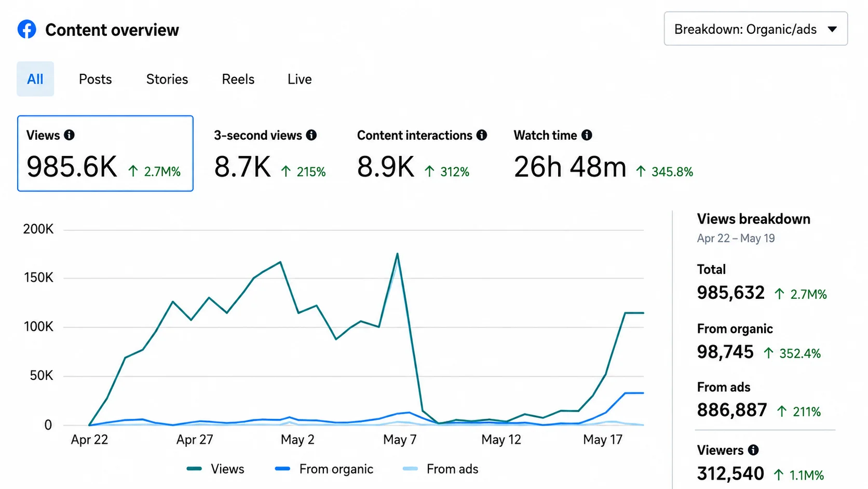Switch to the Stories tab
The image size is (868, 489).
pyautogui.click(x=167, y=79)
